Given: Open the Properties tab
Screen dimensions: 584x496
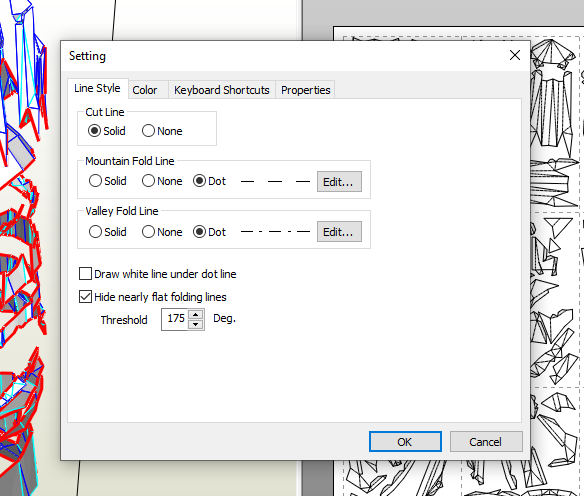Looking at the screenshot, I should pyautogui.click(x=305, y=90).
